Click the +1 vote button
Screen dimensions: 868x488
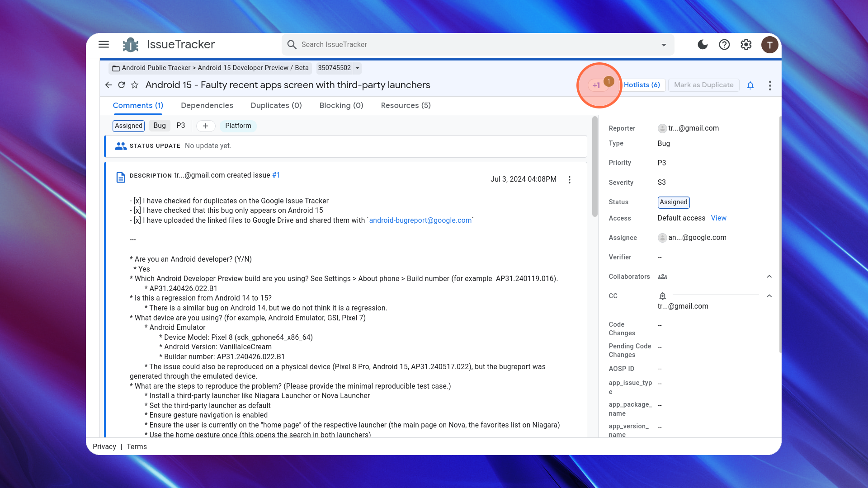598,85
